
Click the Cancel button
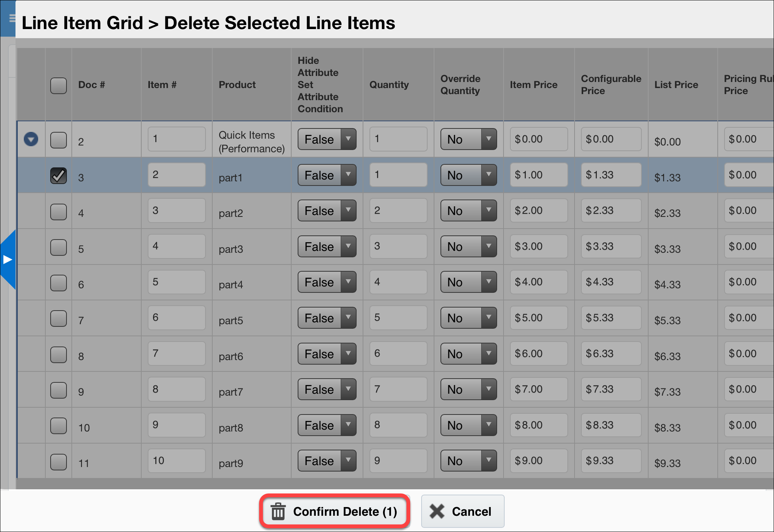point(463,511)
